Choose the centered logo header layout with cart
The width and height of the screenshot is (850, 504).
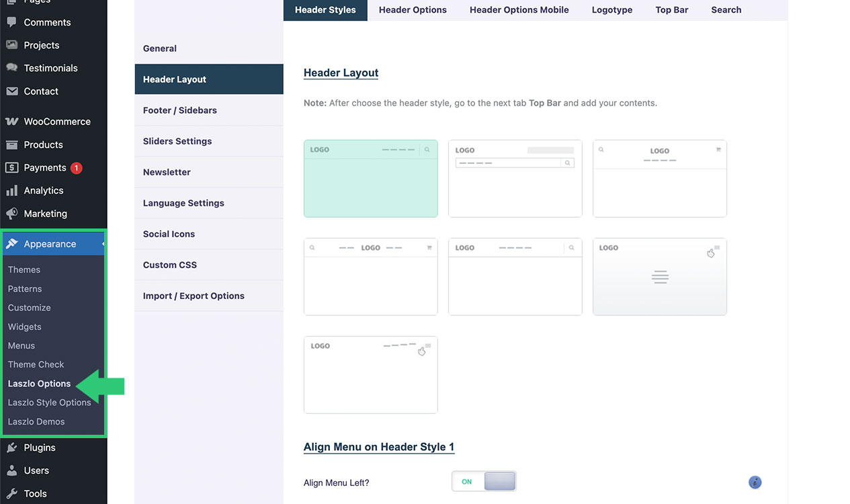(659, 179)
